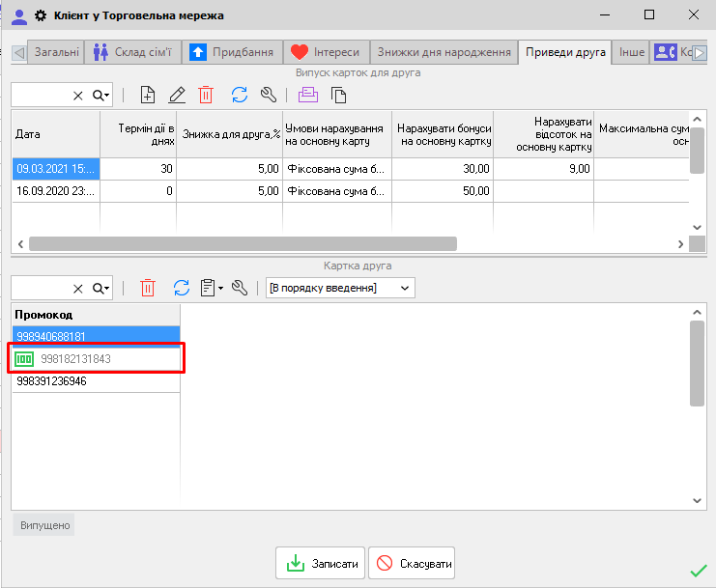
Task: Open the Знижки дня народження tab
Action: 444,52
